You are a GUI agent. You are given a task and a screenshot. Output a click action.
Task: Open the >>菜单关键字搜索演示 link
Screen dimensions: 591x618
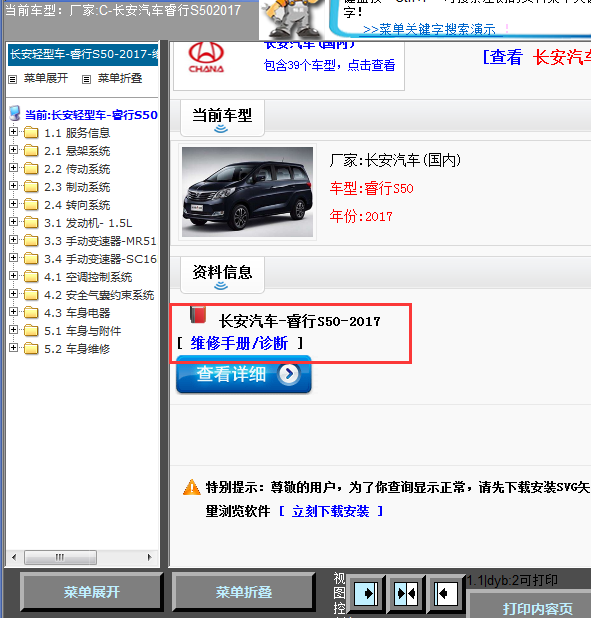429,29
